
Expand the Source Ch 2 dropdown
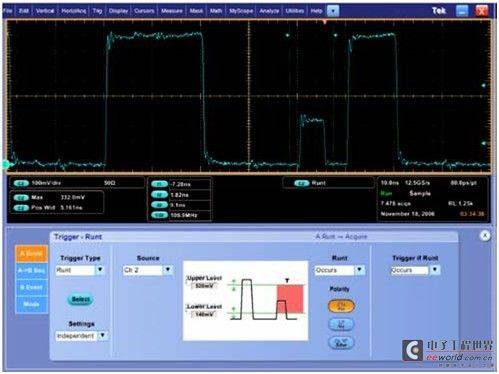(x=168, y=270)
